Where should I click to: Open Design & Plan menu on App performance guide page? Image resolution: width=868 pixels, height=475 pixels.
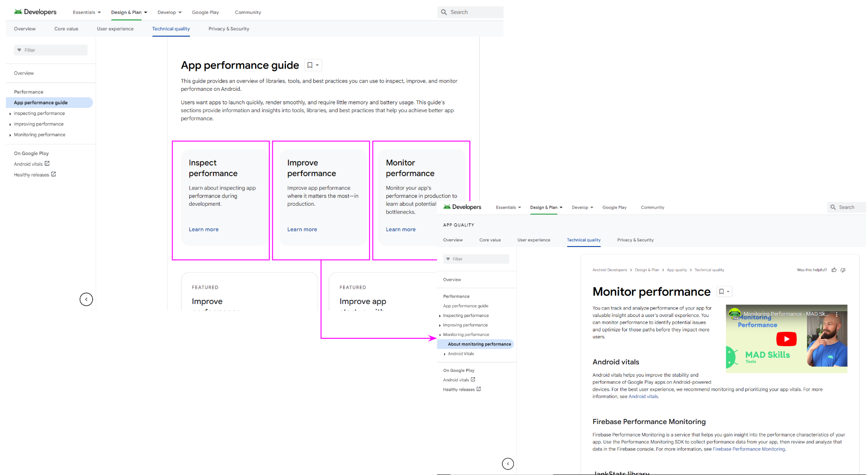pyautogui.click(x=129, y=13)
